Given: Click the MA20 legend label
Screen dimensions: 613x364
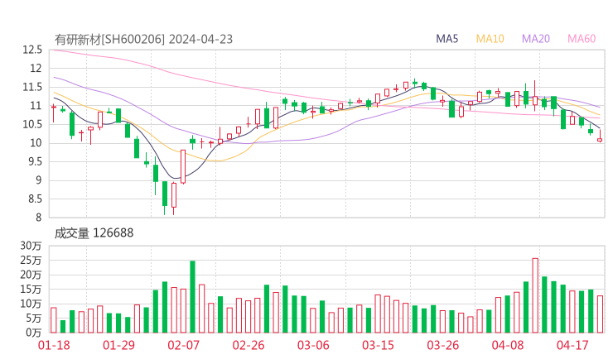Looking at the screenshot, I should [x=536, y=39].
